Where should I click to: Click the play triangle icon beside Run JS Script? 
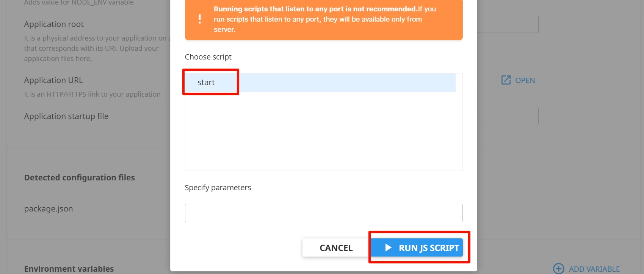click(388, 248)
